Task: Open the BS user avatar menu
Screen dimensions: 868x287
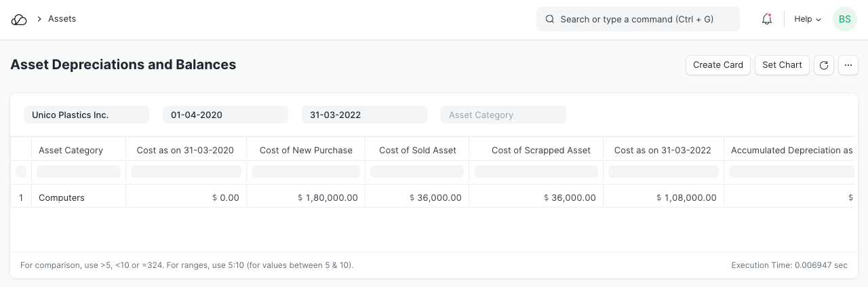Action: (844, 20)
